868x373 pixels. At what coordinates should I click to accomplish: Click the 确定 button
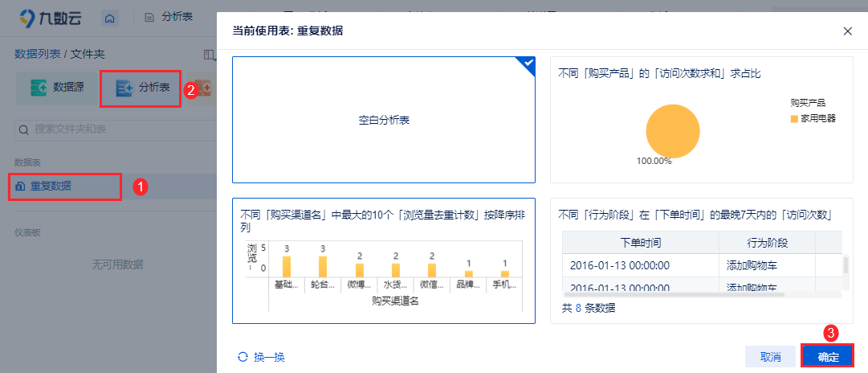(828, 357)
